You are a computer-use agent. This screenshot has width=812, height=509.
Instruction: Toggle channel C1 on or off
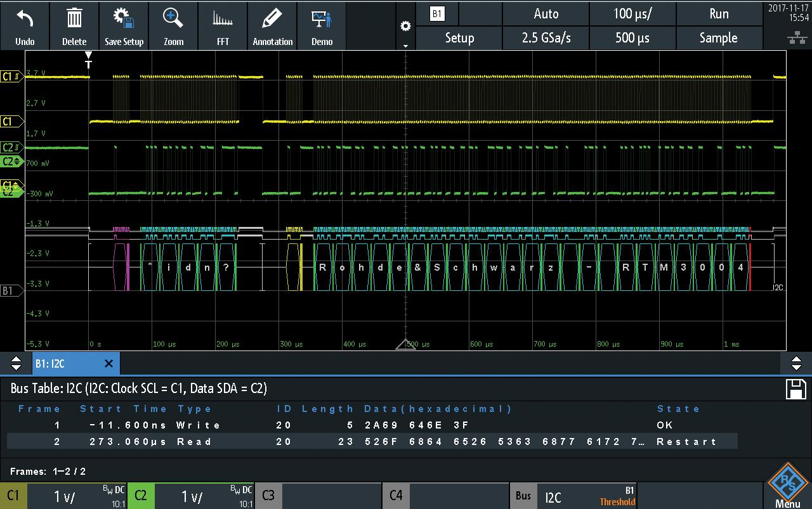click(13, 496)
